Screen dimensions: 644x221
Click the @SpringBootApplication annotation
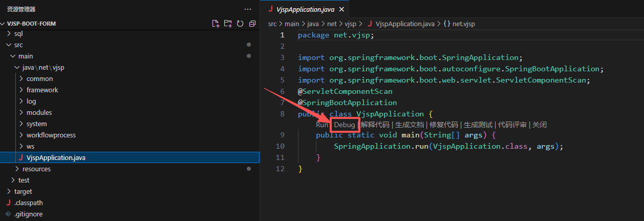pos(347,103)
